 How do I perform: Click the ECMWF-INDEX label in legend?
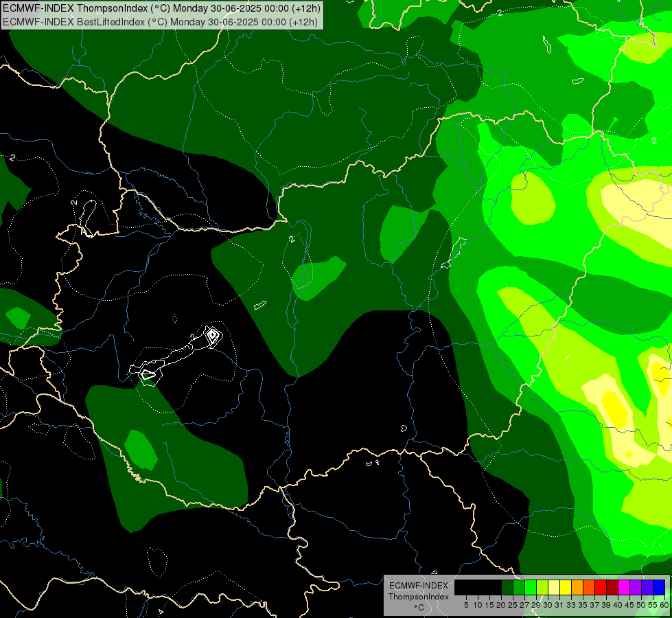click(x=418, y=586)
